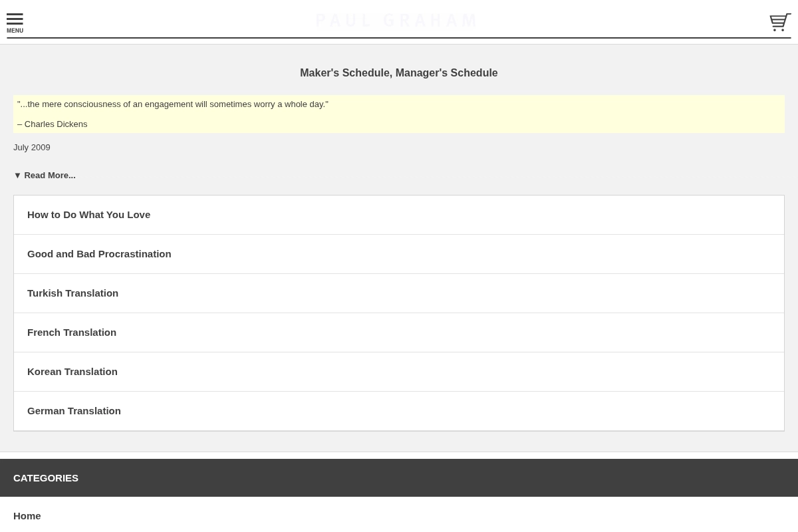
Task: Click the CATEGORIES header bar
Action: (x=399, y=477)
